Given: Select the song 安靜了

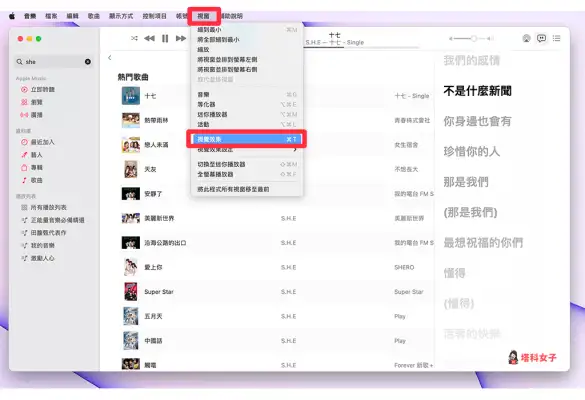Looking at the screenshot, I should (153, 194).
